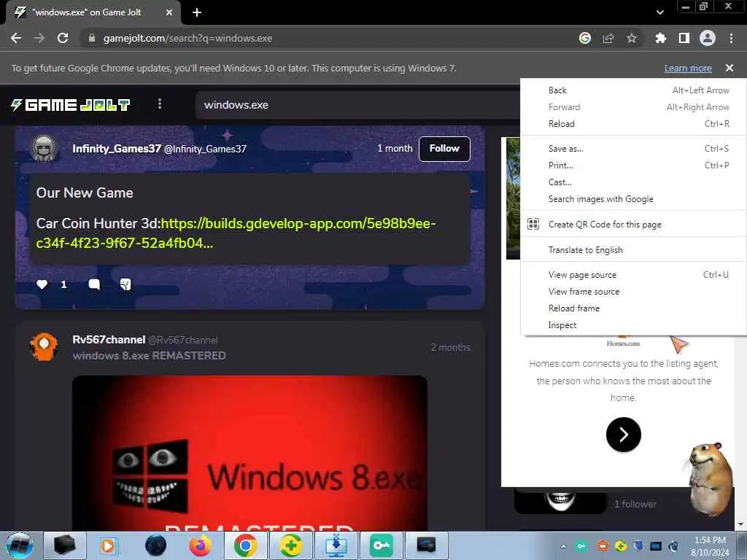This screenshot has width=747, height=560.
Task: Open sticker icon on Infinity_Games37 post
Action: tap(125, 284)
